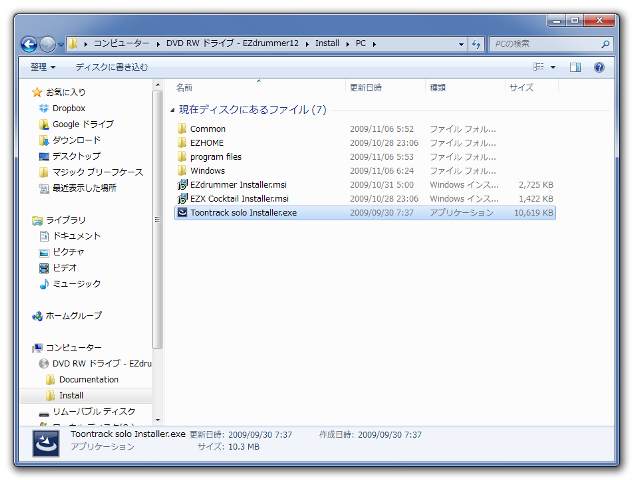
Task: Click the お気に入り star icon
Action: (x=37, y=92)
